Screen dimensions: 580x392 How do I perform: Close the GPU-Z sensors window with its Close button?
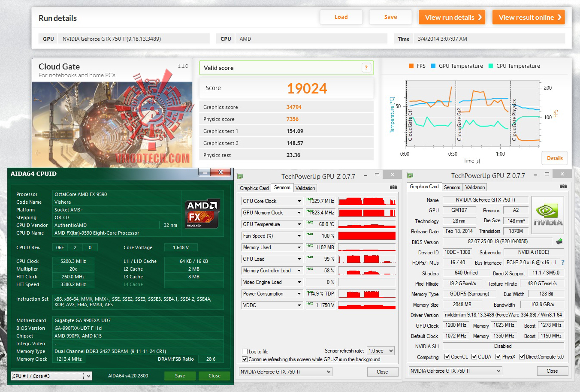[382, 372]
